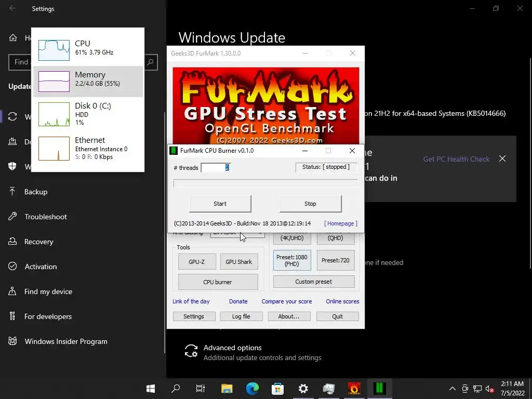Switch to Settings gear on taskbar

coord(303,389)
